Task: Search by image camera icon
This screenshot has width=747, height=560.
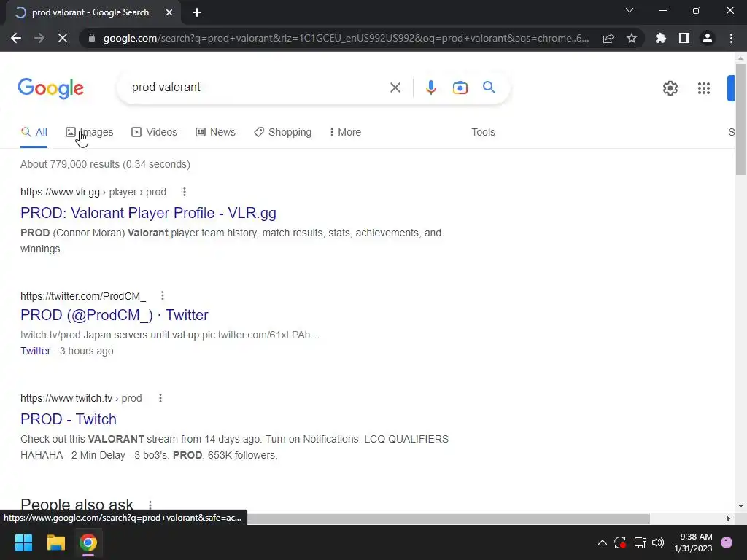Action: pyautogui.click(x=460, y=87)
